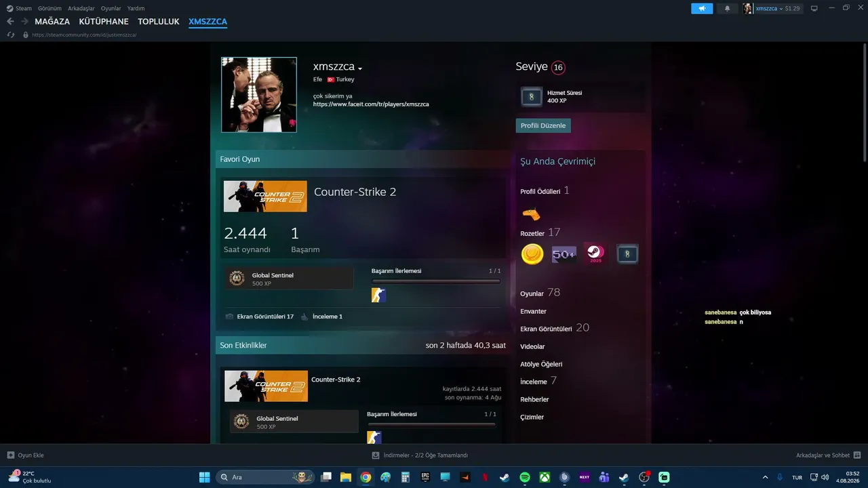Go to the TOPLULUK tab

coord(159,22)
